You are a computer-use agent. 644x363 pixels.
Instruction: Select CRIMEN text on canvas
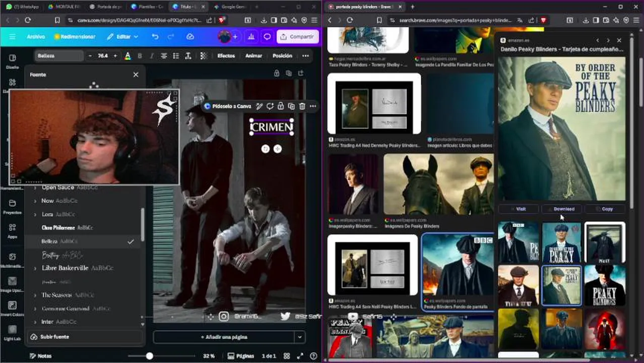coord(271,128)
